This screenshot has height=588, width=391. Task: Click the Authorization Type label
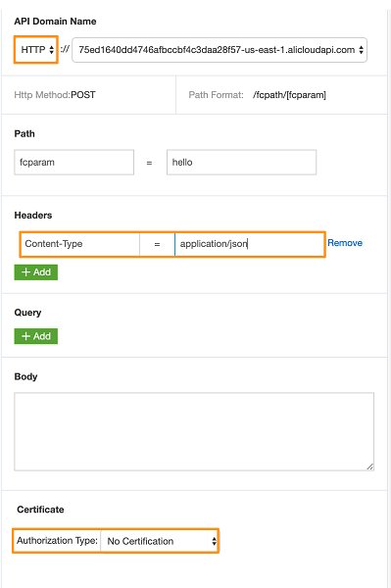click(x=57, y=541)
